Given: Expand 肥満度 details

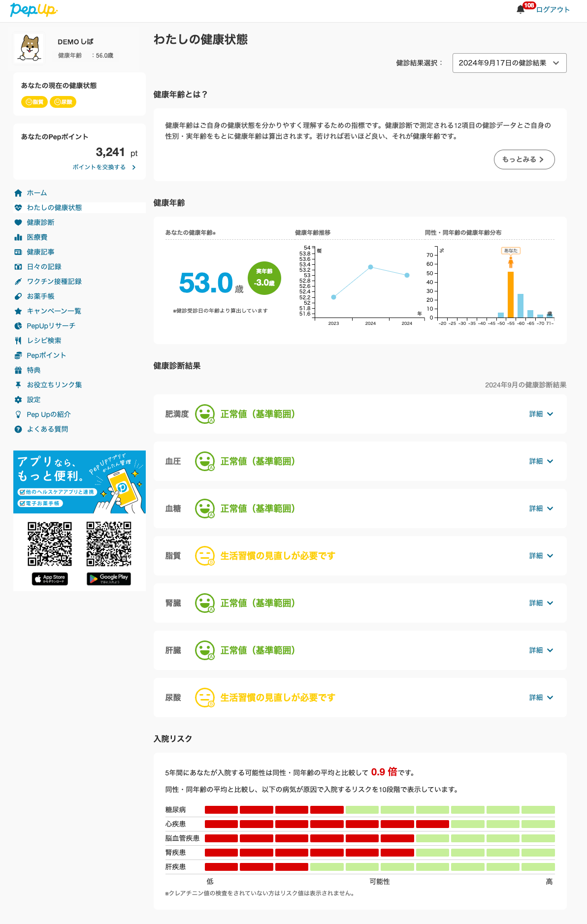Looking at the screenshot, I should coord(541,414).
